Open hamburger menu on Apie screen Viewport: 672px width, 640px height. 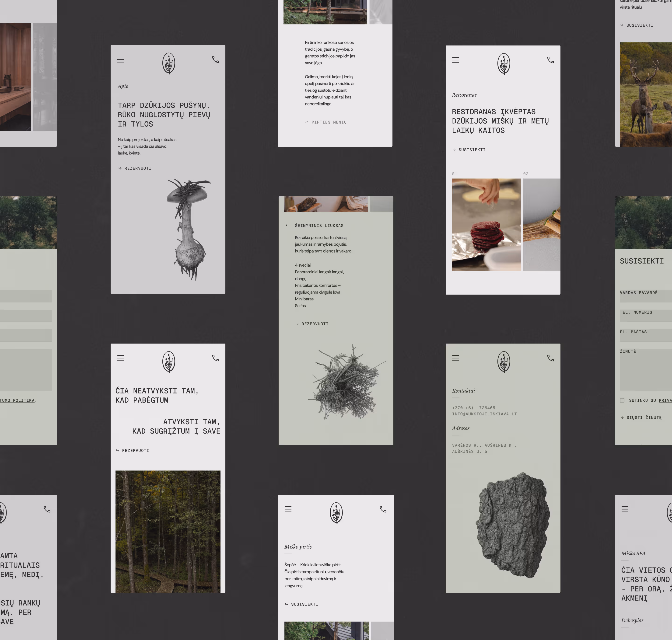tap(120, 60)
